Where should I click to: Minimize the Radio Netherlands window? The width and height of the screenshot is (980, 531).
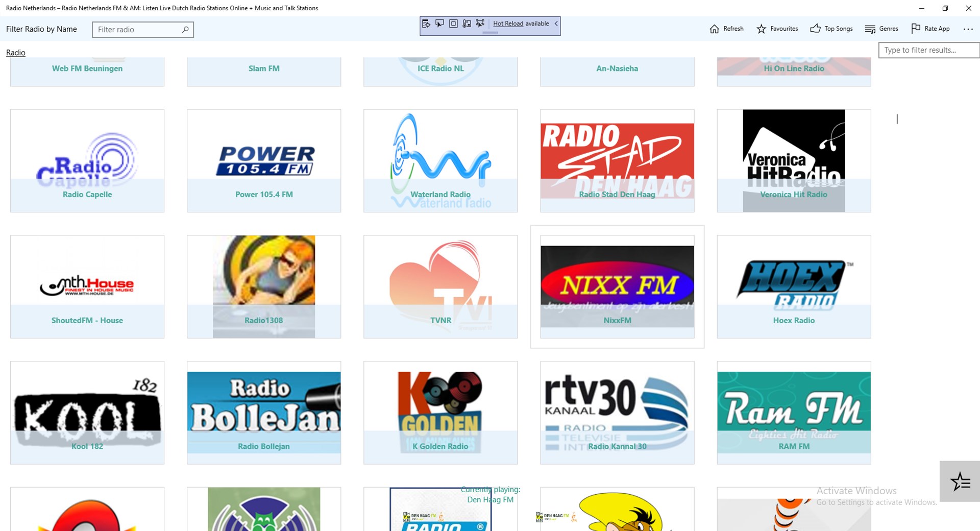pyautogui.click(x=922, y=8)
